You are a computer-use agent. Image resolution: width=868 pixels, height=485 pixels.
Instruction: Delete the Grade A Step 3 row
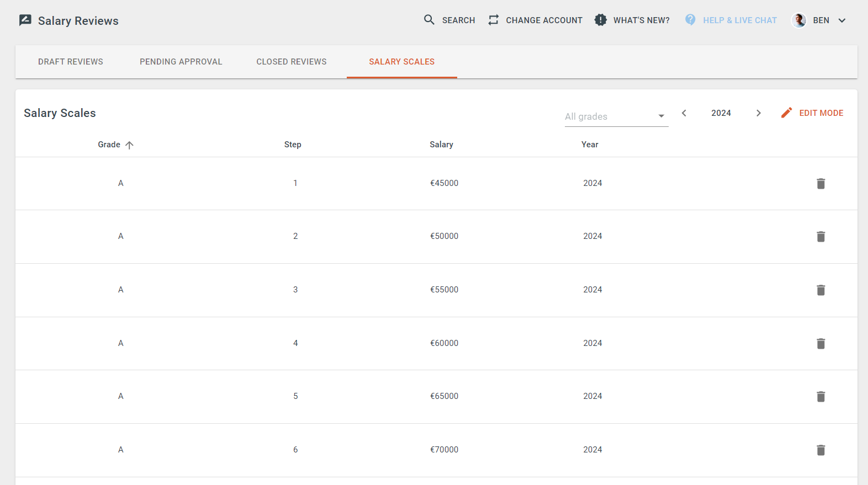point(821,290)
